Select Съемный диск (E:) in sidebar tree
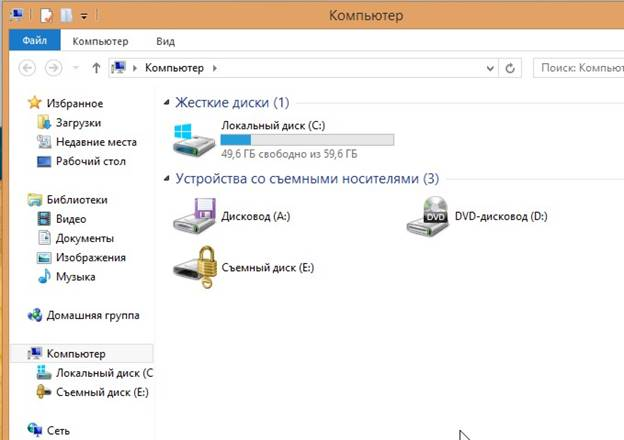 click(102, 392)
